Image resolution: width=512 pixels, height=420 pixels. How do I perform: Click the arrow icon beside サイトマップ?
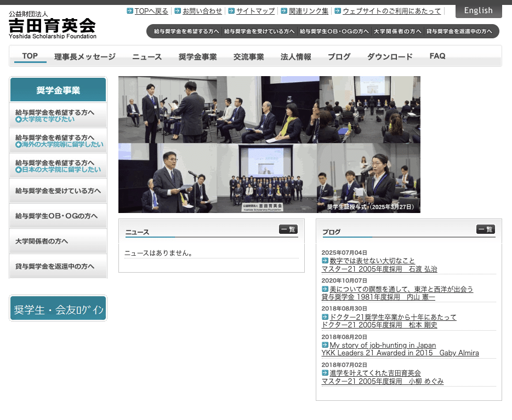231,11
